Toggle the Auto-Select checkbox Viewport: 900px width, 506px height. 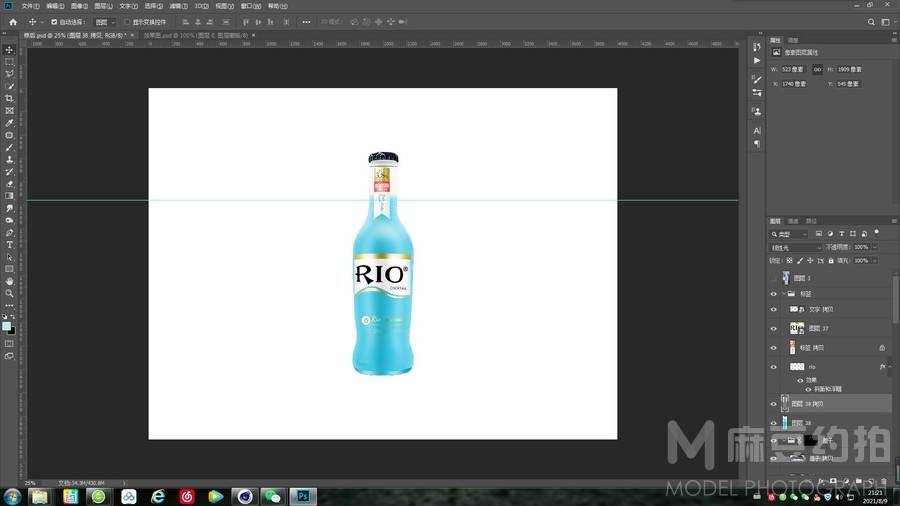tap(54, 22)
